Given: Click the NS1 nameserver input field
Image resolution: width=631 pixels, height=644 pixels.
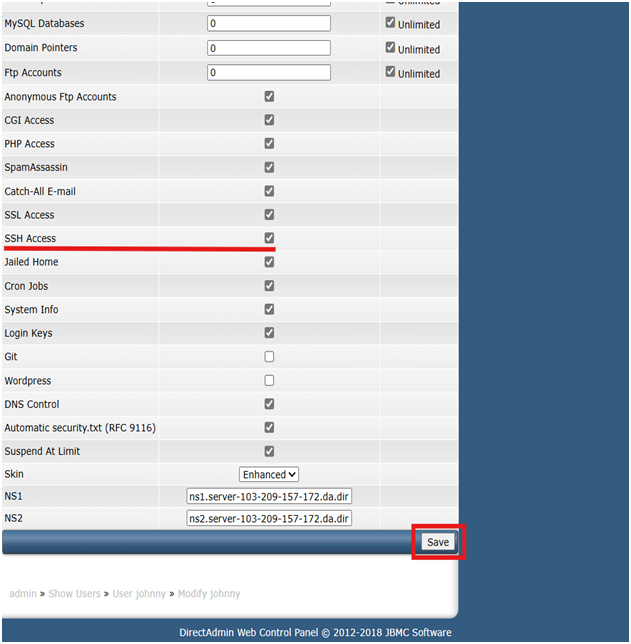Looking at the screenshot, I should point(269,497).
